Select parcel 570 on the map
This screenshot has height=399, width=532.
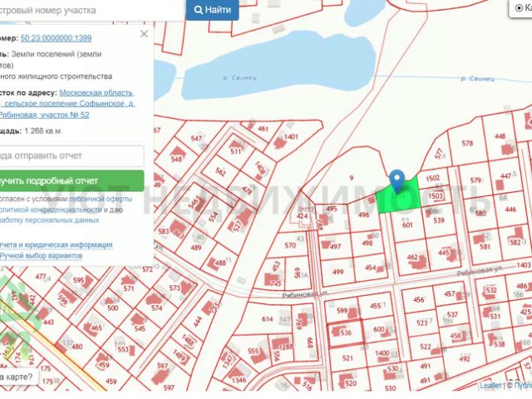click(x=290, y=245)
